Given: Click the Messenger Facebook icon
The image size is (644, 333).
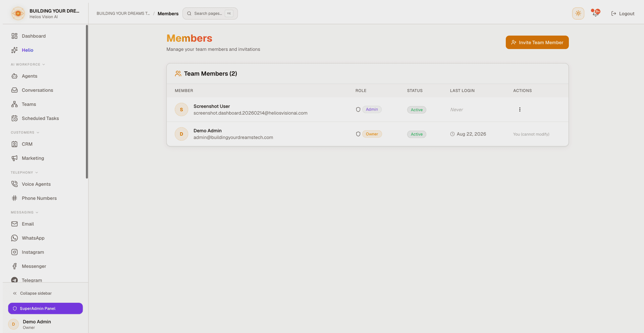Looking at the screenshot, I should click(x=14, y=266).
